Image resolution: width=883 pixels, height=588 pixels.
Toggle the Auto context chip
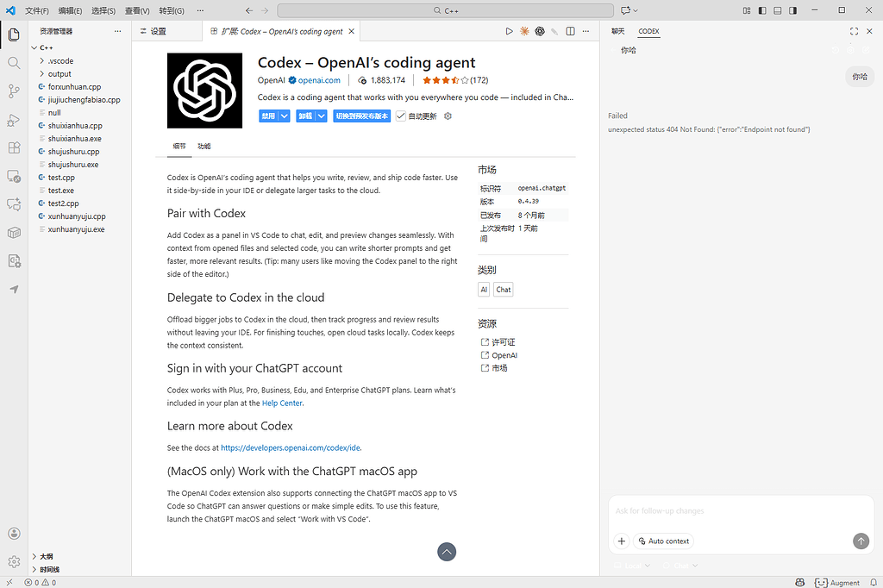tap(663, 541)
